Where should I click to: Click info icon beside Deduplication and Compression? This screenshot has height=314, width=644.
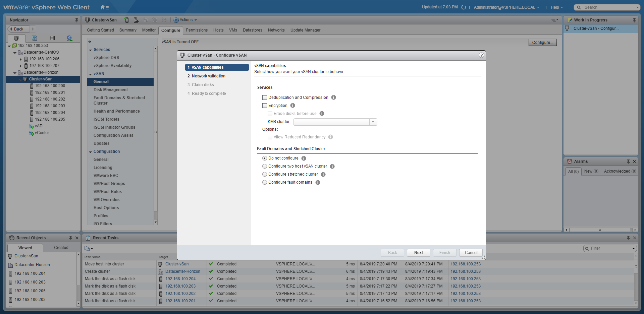tap(333, 98)
